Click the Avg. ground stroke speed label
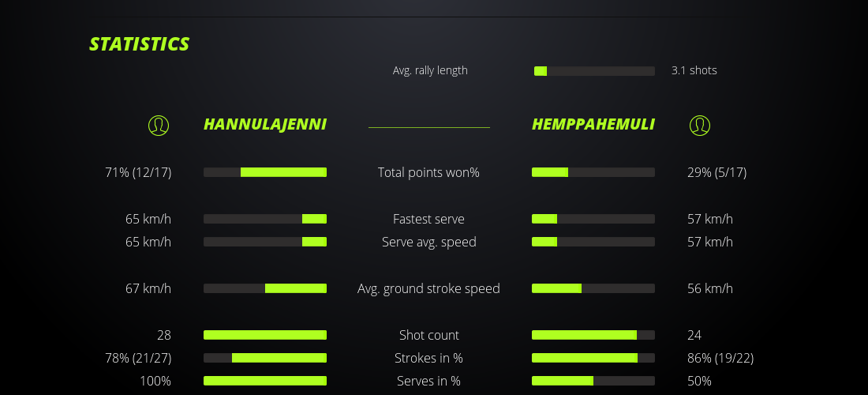Image resolution: width=868 pixels, height=395 pixels. (x=428, y=288)
